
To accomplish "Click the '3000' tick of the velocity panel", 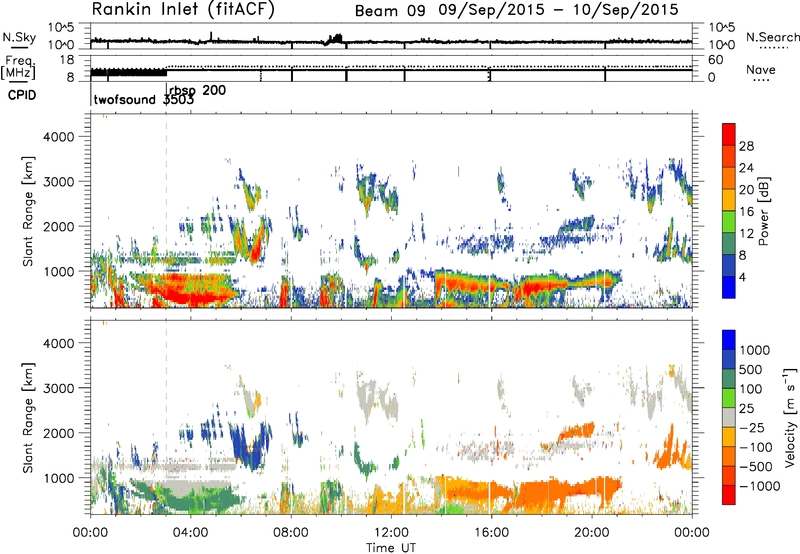I will click(59, 388).
